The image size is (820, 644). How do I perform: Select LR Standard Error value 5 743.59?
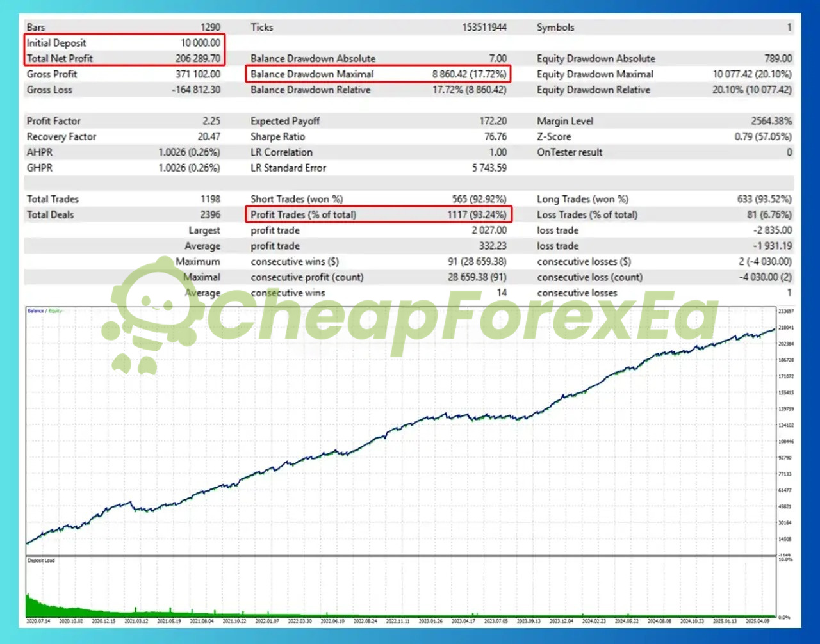click(489, 168)
